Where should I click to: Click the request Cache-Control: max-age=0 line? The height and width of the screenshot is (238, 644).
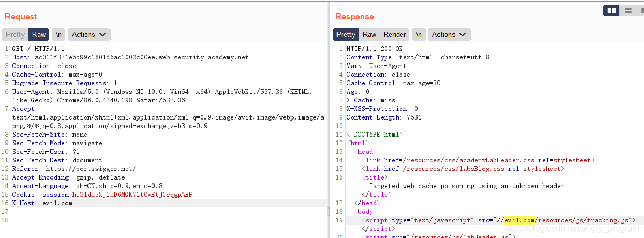point(57,75)
